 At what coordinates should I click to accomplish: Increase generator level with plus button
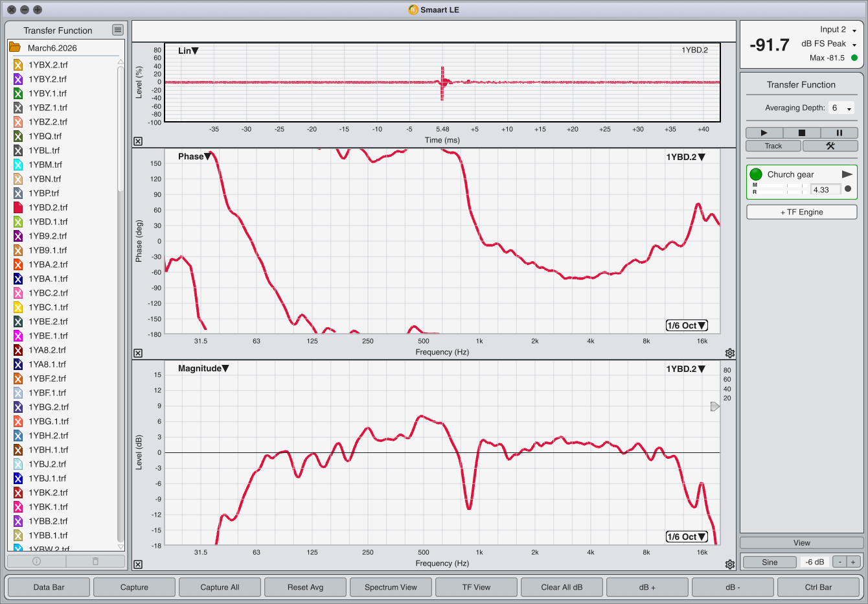click(853, 562)
